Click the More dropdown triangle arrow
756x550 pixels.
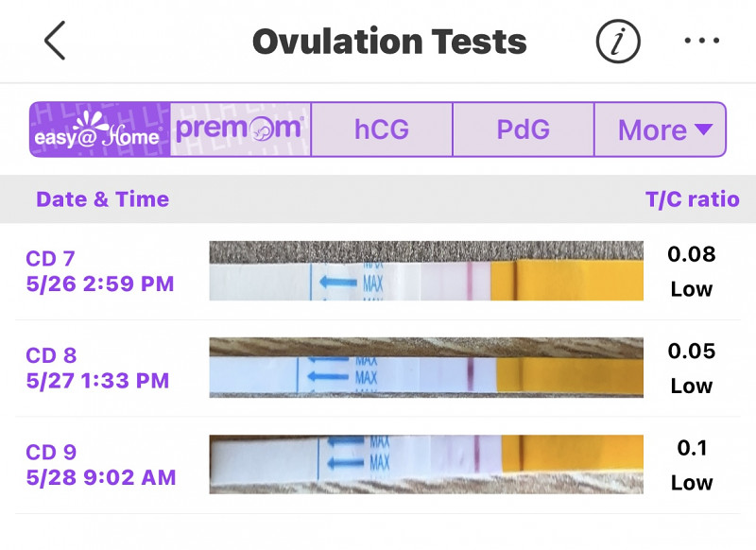703,129
